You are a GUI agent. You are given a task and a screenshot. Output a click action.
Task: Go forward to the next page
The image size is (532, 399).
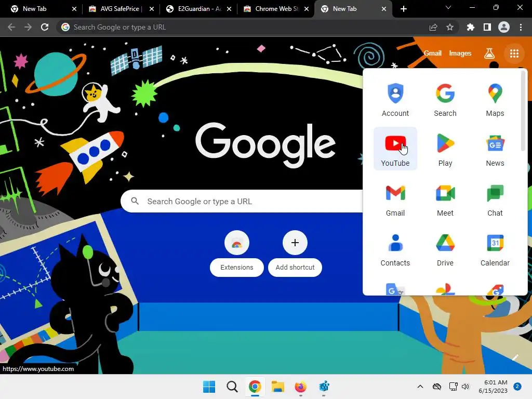coord(28,27)
